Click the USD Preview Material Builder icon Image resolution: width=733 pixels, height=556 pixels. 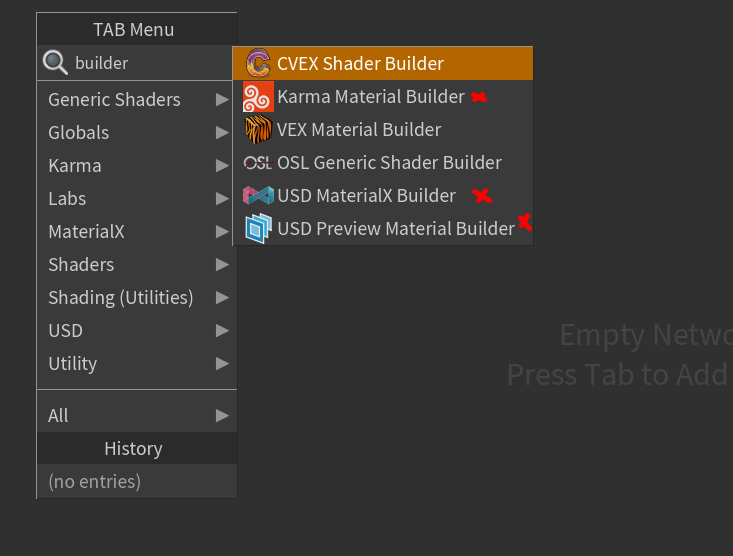[x=258, y=229]
